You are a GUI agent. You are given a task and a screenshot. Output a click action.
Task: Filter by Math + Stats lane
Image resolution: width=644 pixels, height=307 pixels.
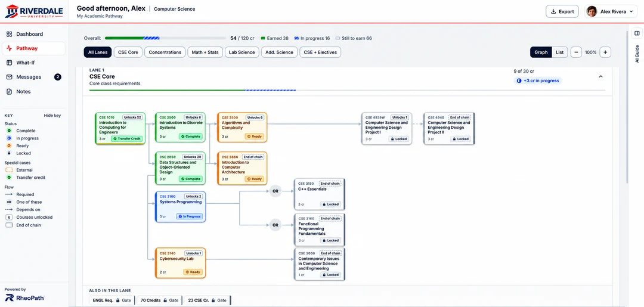pyautogui.click(x=205, y=52)
